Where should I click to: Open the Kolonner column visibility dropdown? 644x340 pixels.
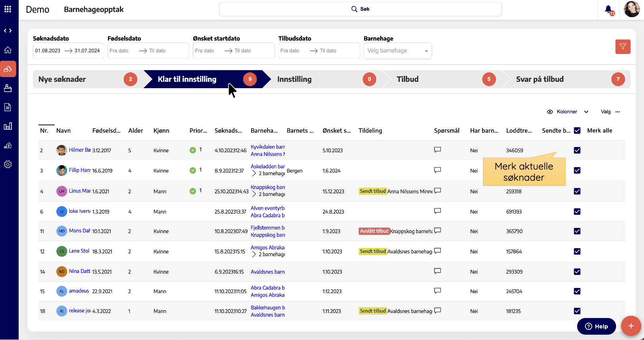(567, 112)
